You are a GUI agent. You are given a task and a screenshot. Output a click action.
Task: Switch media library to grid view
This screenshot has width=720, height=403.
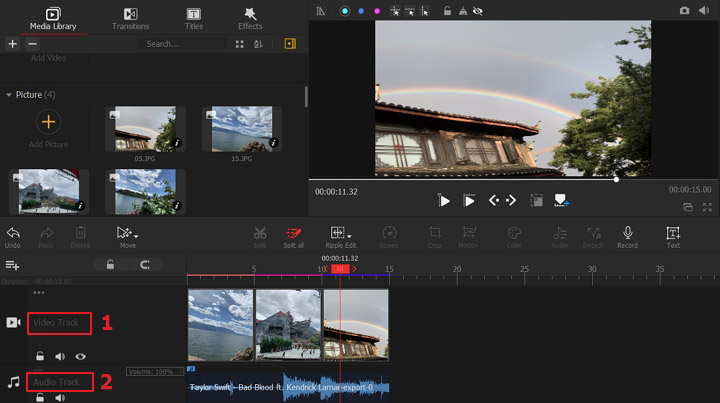[239, 44]
